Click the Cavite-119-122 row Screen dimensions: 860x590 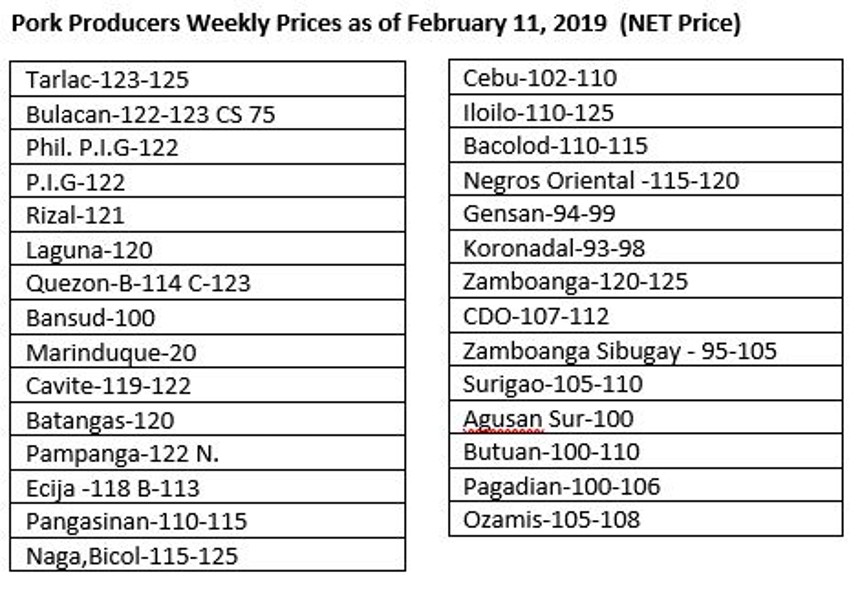[x=108, y=385]
